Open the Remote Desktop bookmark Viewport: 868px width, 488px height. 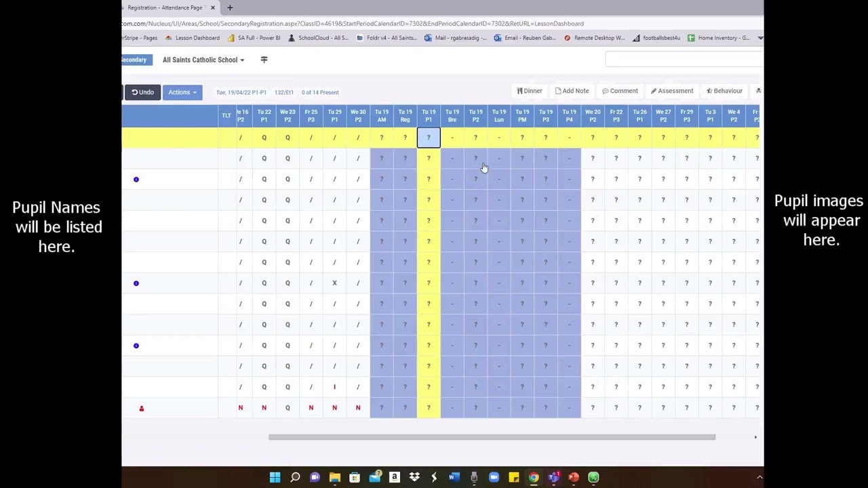[595, 38]
